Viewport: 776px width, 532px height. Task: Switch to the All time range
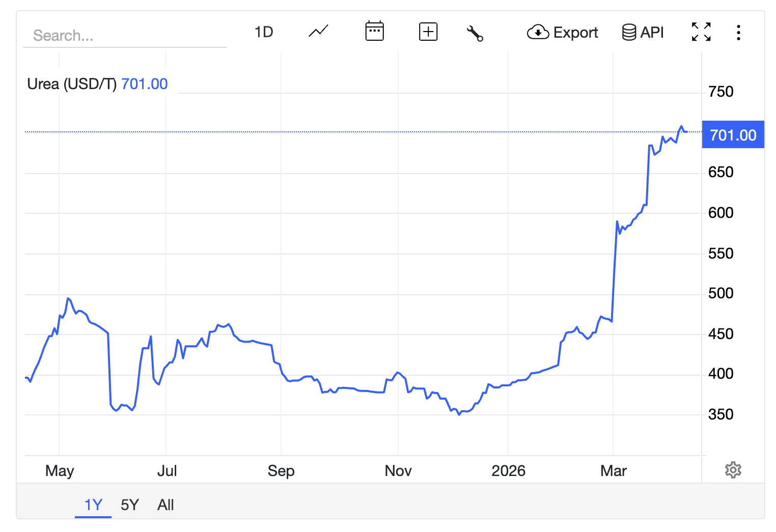coord(165,505)
